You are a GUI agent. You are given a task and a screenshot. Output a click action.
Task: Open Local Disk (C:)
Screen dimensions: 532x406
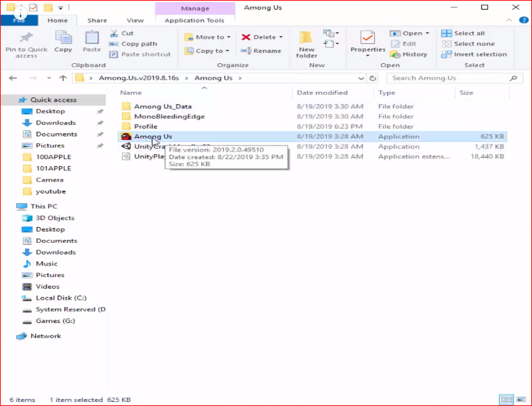[x=61, y=298]
